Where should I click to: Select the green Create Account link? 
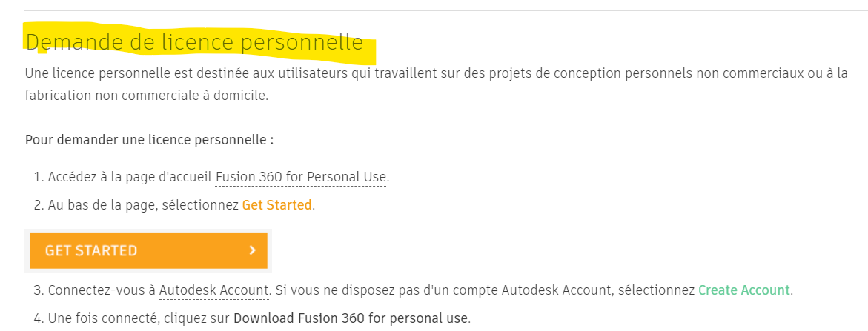click(x=744, y=290)
